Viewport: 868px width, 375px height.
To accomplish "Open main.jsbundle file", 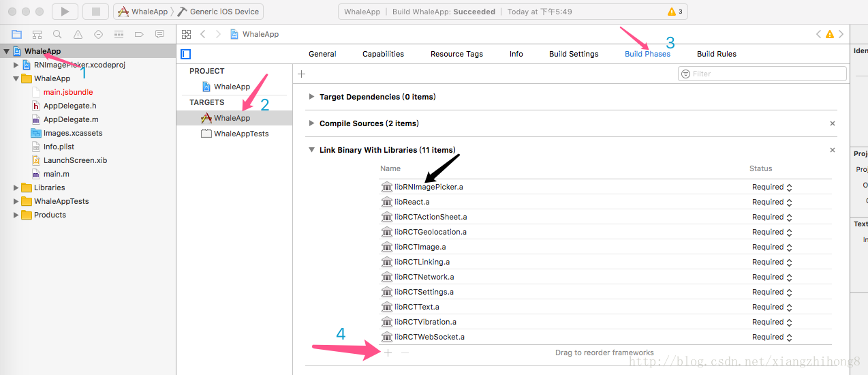I will (68, 92).
